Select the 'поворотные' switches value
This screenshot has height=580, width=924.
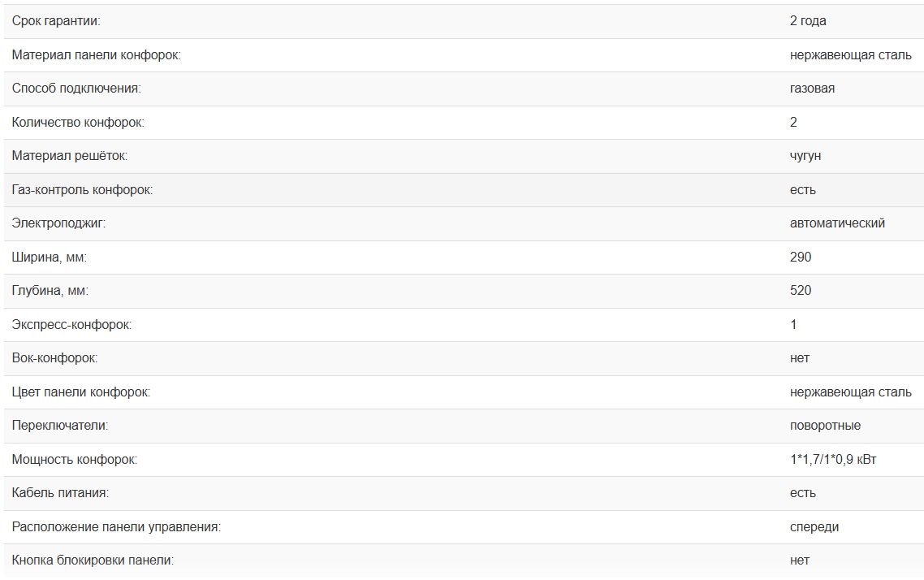825,426
